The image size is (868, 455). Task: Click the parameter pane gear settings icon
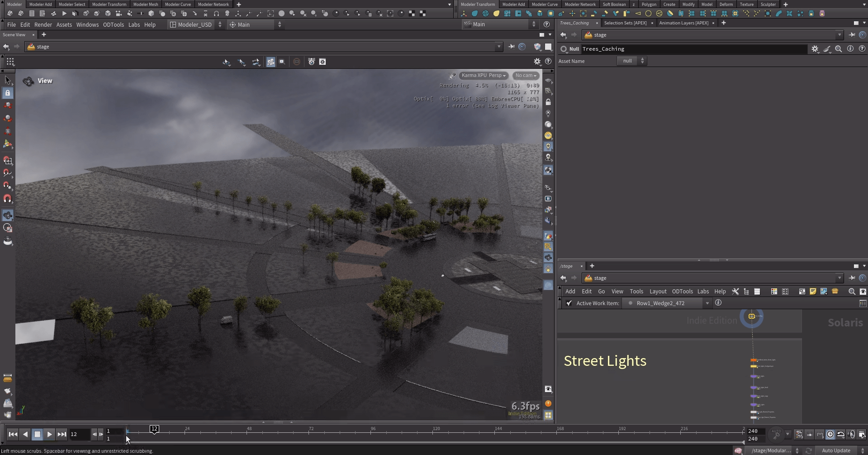click(815, 49)
